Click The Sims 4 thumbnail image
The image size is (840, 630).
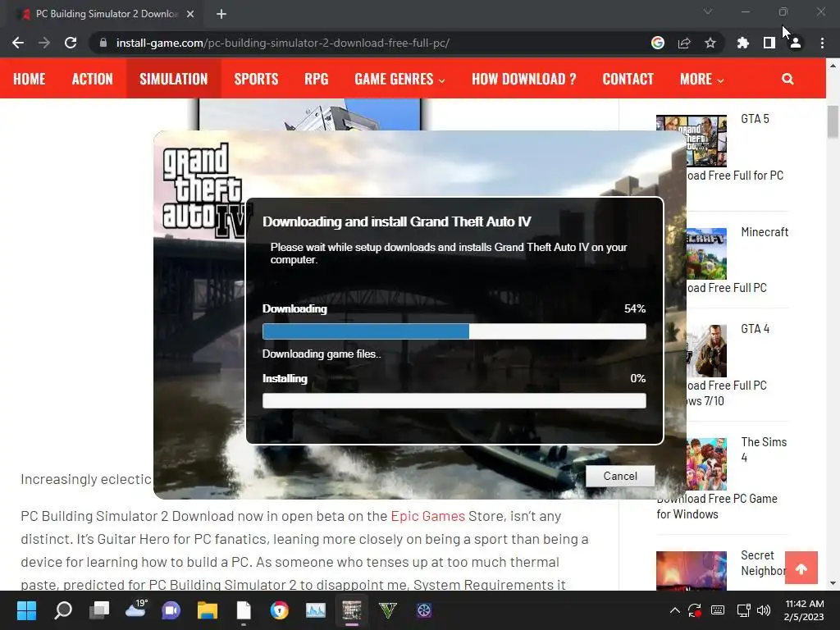tap(706, 464)
